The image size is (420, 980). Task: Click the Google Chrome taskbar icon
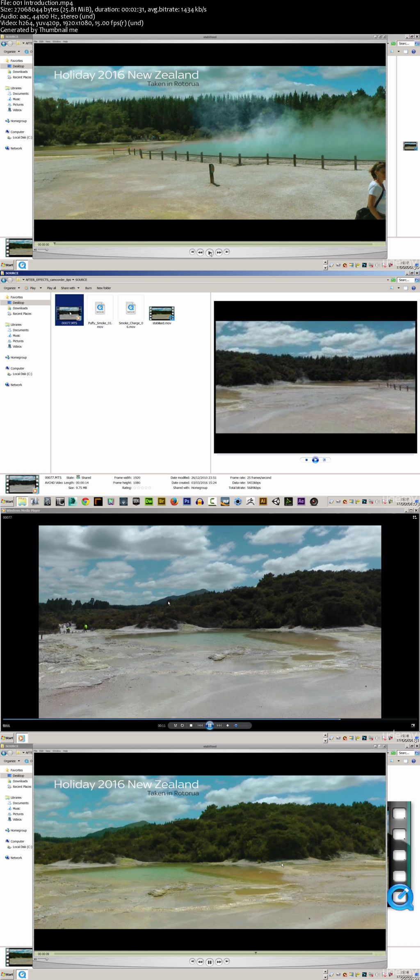[85, 501]
